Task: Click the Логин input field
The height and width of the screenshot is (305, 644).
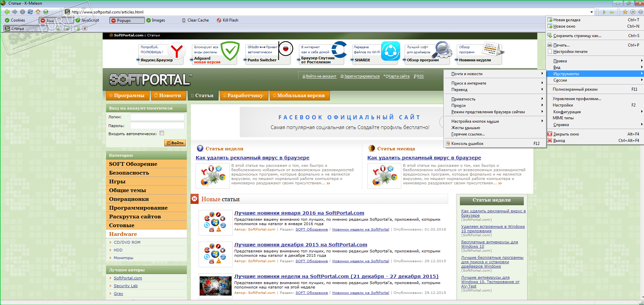Action: [x=157, y=117]
